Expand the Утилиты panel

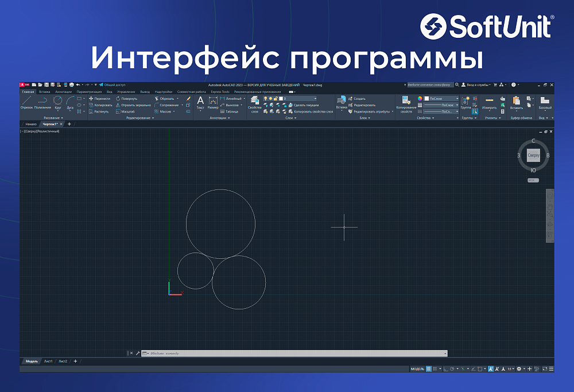pos(492,118)
